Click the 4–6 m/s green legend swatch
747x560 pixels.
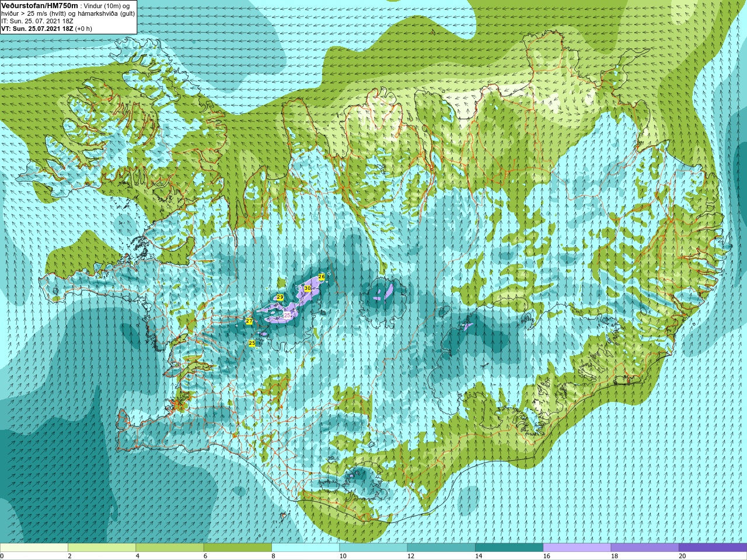pos(170,548)
